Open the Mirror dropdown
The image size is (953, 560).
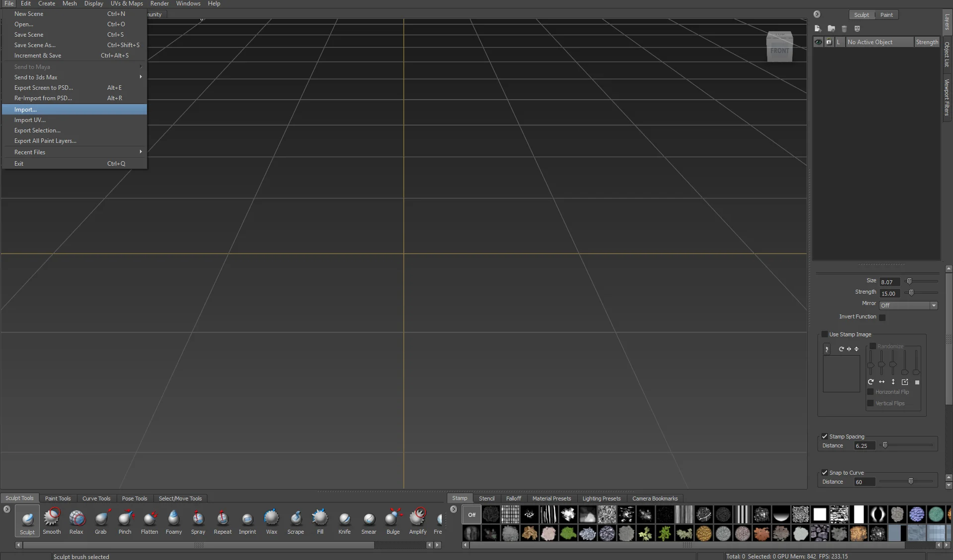pyautogui.click(x=908, y=306)
